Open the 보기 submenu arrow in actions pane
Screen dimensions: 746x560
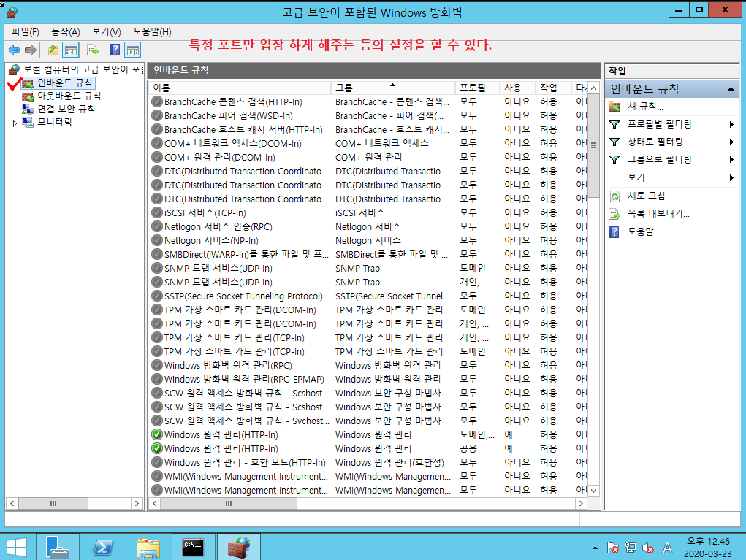tap(731, 178)
